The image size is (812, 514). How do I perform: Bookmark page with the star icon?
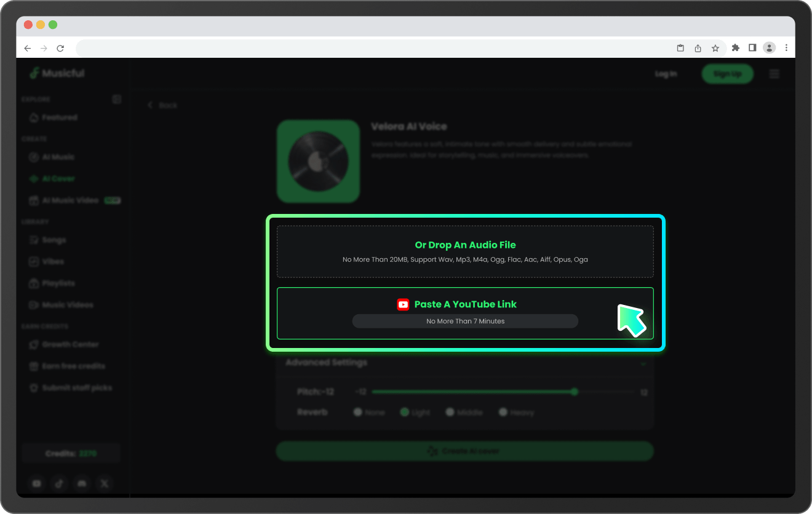click(715, 48)
